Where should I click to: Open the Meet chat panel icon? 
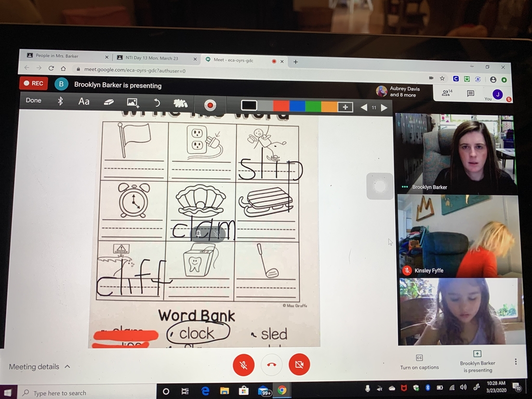click(x=470, y=94)
